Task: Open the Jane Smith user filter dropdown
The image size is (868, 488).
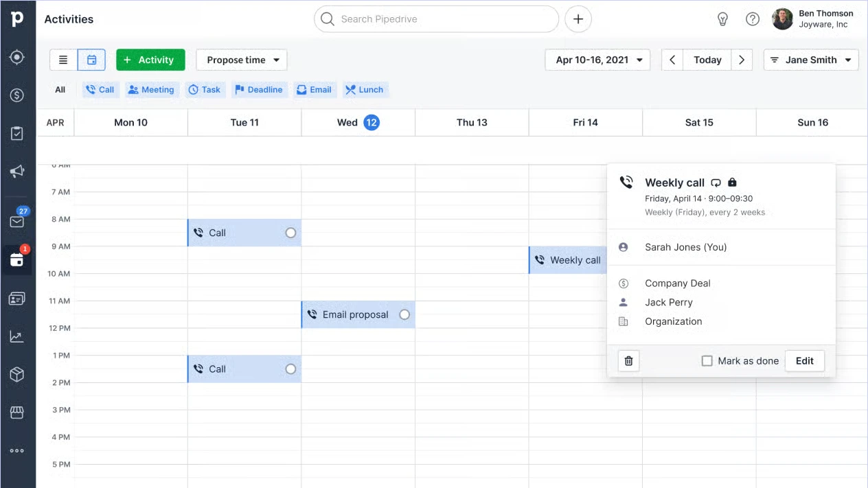Action: point(812,60)
